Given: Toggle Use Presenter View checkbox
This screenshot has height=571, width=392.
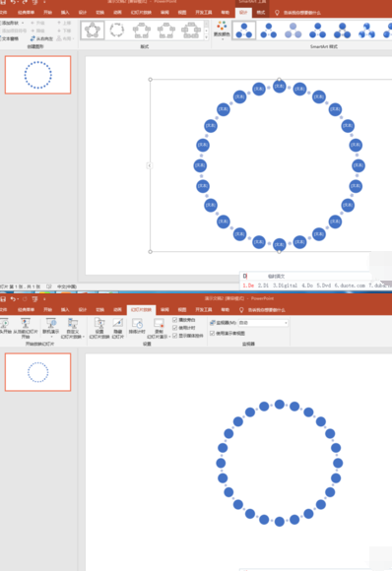Looking at the screenshot, I should (212, 333).
